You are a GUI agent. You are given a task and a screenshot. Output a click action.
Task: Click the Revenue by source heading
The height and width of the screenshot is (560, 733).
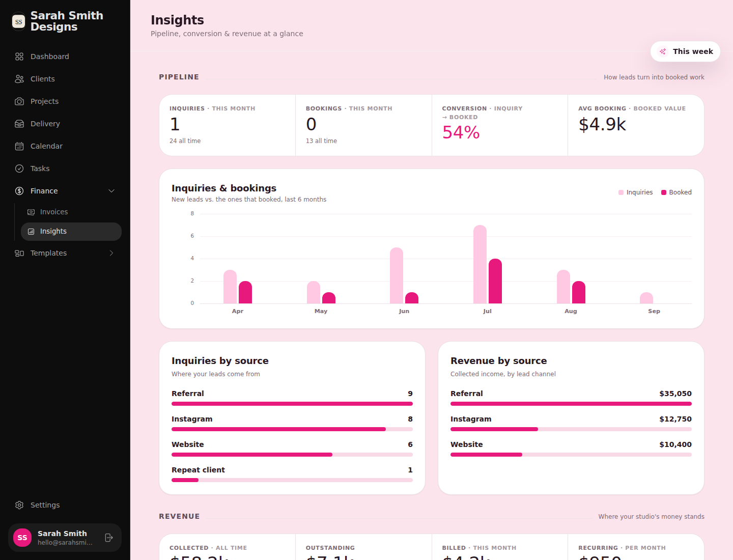click(499, 361)
